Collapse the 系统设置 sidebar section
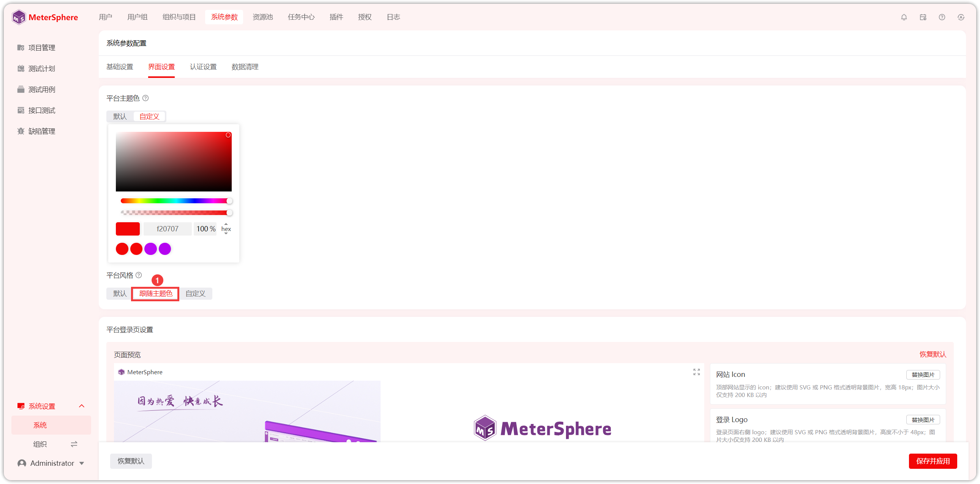Image resolution: width=980 pixels, height=484 pixels. click(81, 406)
